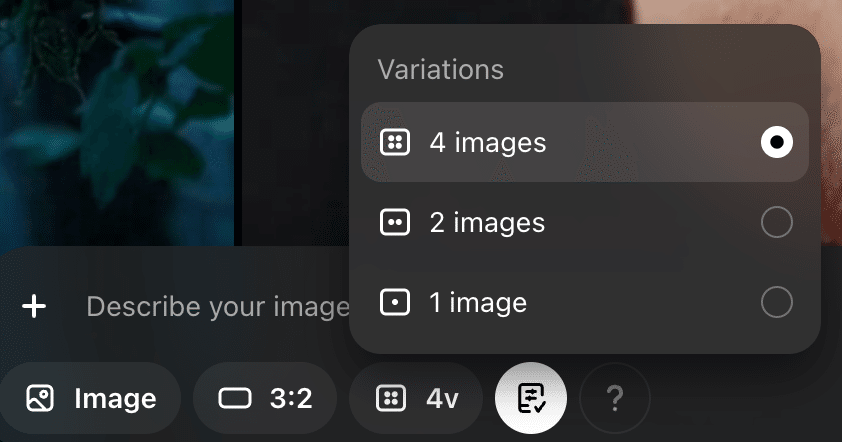Viewport: 842px width, 442px height.
Task: Click the white prompt checklist icon button
Action: [531, 398]
